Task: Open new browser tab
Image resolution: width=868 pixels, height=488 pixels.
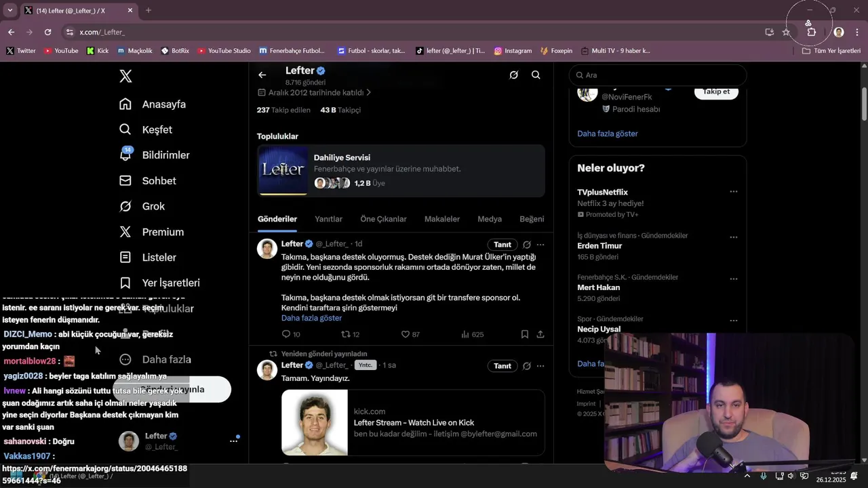Action: [149, 10]
